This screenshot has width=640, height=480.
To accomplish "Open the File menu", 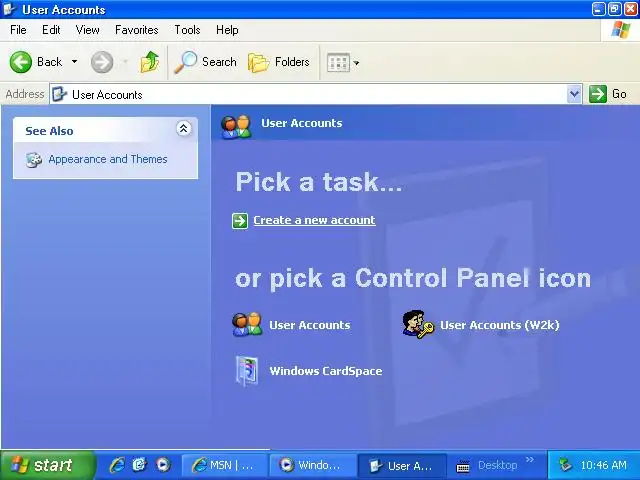I will [18, 30].
